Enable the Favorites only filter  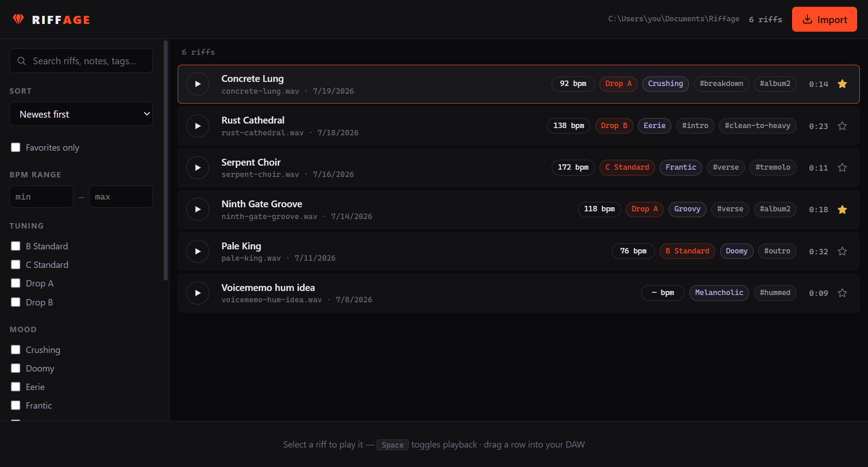16,148
